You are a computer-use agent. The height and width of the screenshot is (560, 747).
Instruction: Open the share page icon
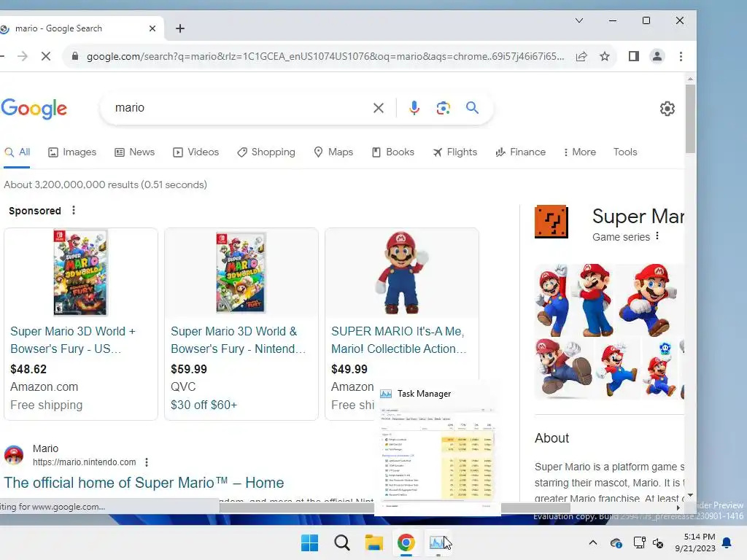[x=581, y=56]
